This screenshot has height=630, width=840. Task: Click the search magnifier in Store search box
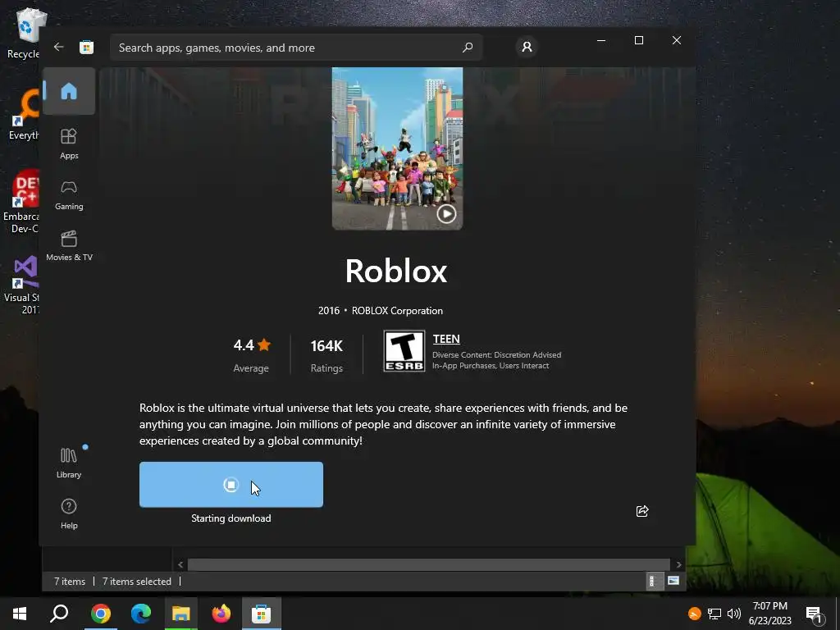[x=467, y=47]
